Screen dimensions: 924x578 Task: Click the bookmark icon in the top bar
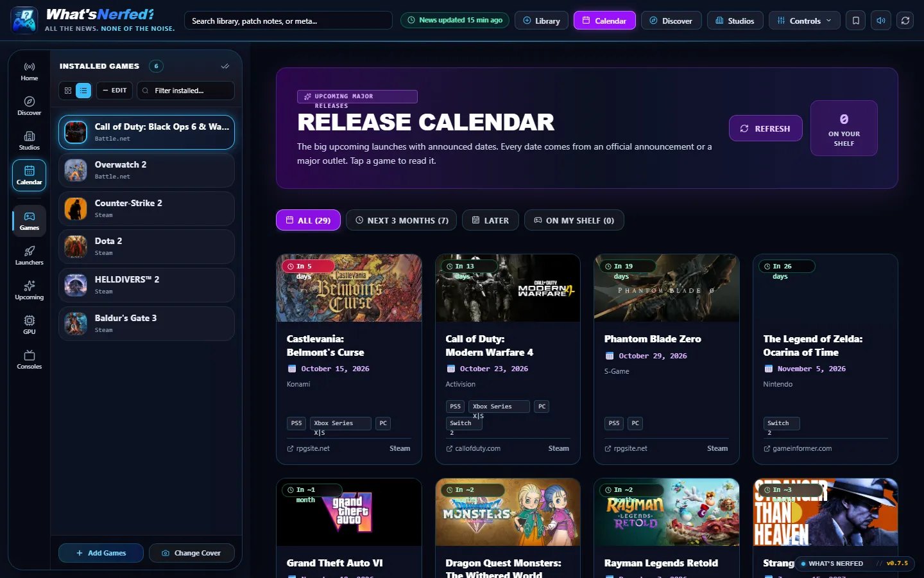tap(855, 21)
